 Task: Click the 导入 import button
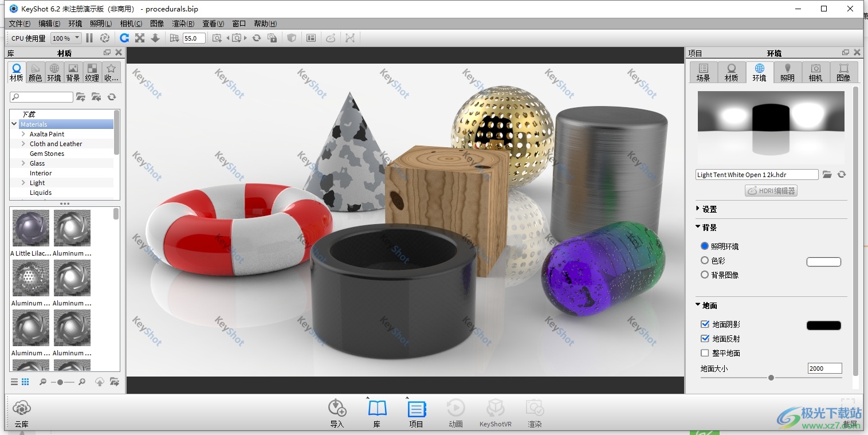337,414
